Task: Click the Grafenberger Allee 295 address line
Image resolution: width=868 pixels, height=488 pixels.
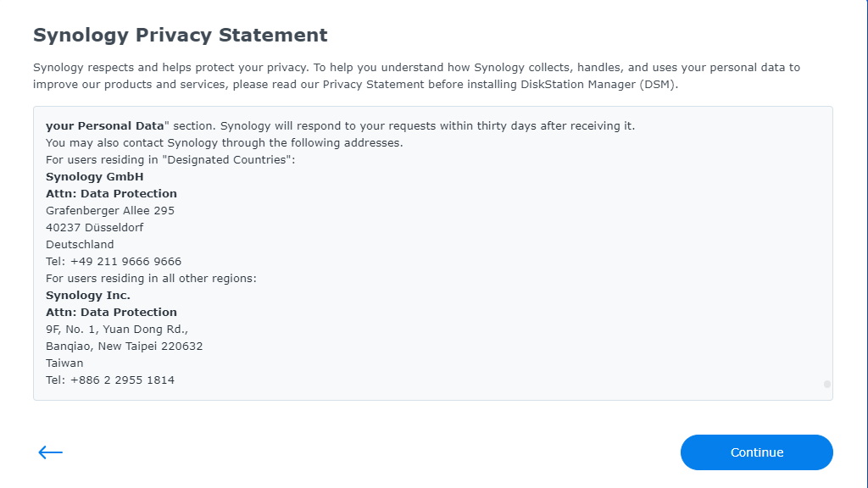Action: (110, 211)
